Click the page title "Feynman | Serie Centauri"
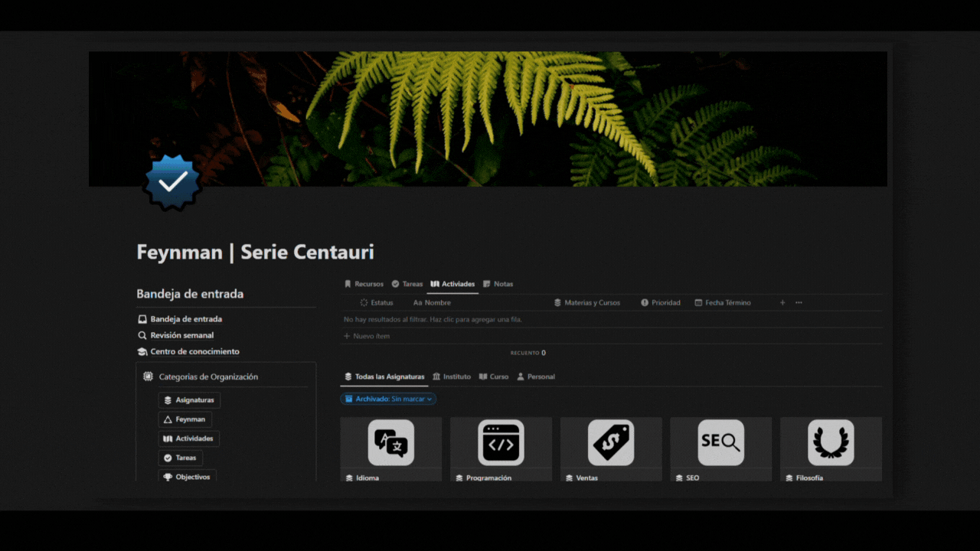 coord(255,252)
